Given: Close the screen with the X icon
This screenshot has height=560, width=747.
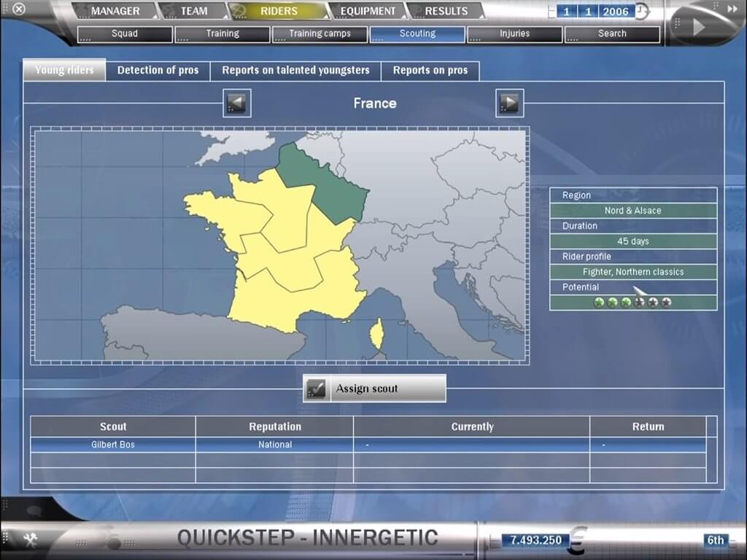Looking at the screenshot, I should [x=18, y=9].
